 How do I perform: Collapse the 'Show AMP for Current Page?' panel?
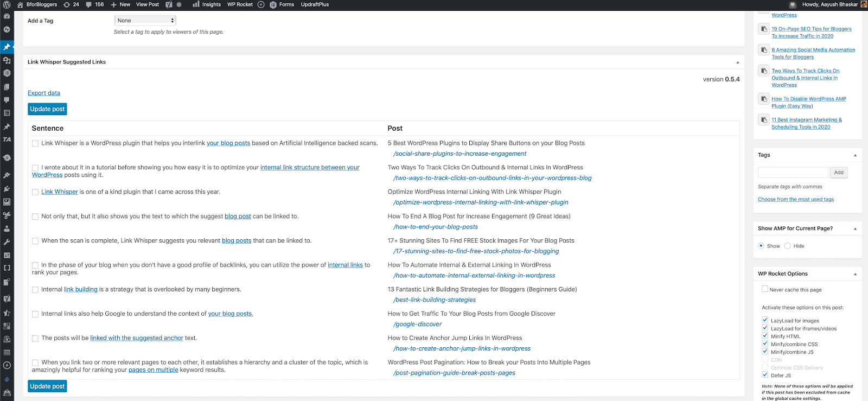point(856,228)
